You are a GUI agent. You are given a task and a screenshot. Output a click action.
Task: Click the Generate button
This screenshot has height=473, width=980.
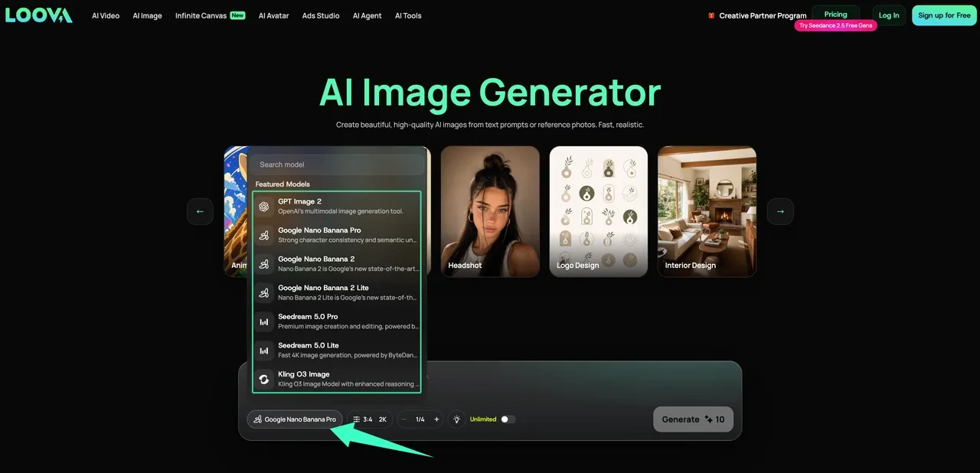click(693, 419)
